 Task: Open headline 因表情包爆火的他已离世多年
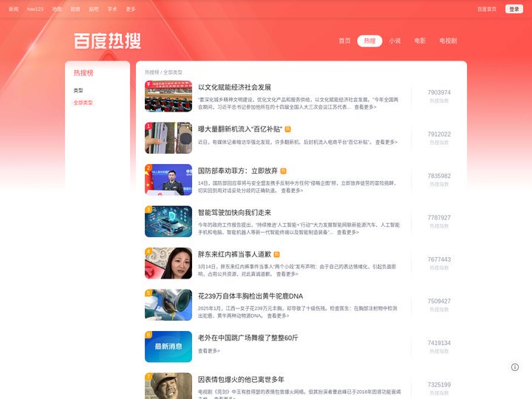tap(241, 380)
